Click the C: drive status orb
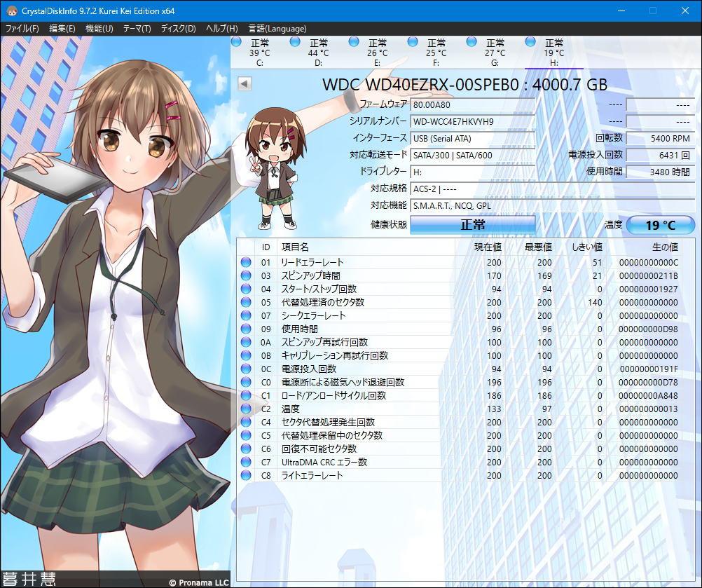The height and width of the screenshot is (588, 702). 236,42
